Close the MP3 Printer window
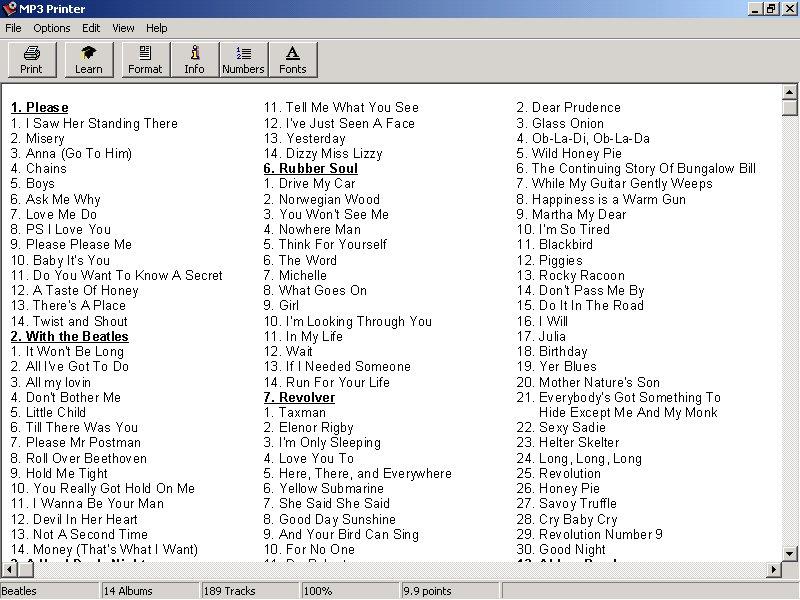This screenshot has width=800, height=600. point(789,9)
